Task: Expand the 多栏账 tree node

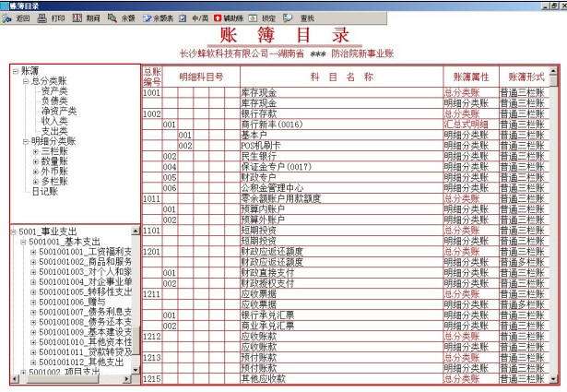Action: coord(35,182)
